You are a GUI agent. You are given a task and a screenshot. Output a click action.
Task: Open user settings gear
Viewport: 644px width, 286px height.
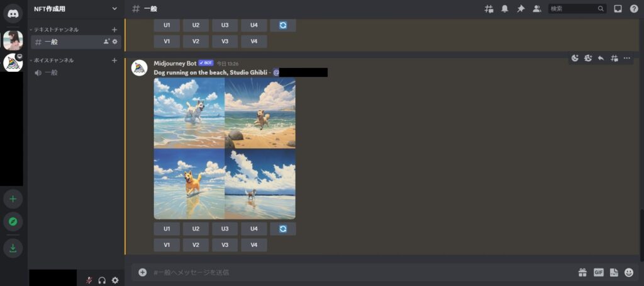click(116, 280)
